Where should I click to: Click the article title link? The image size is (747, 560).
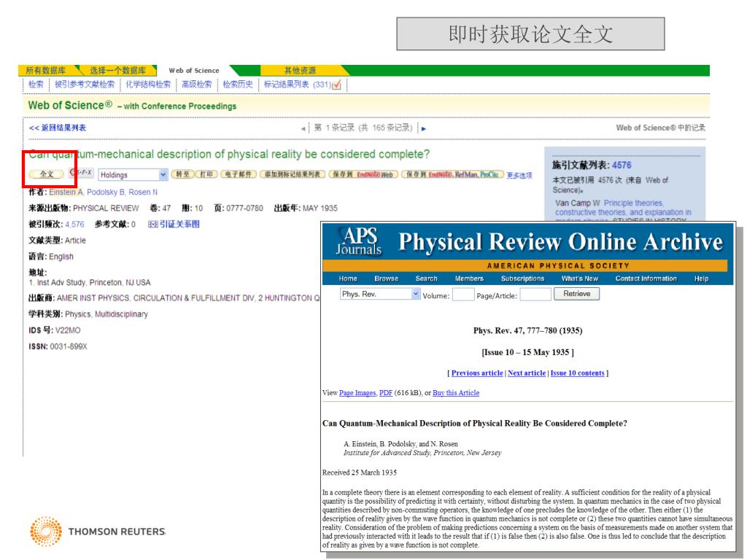(229, 155)
